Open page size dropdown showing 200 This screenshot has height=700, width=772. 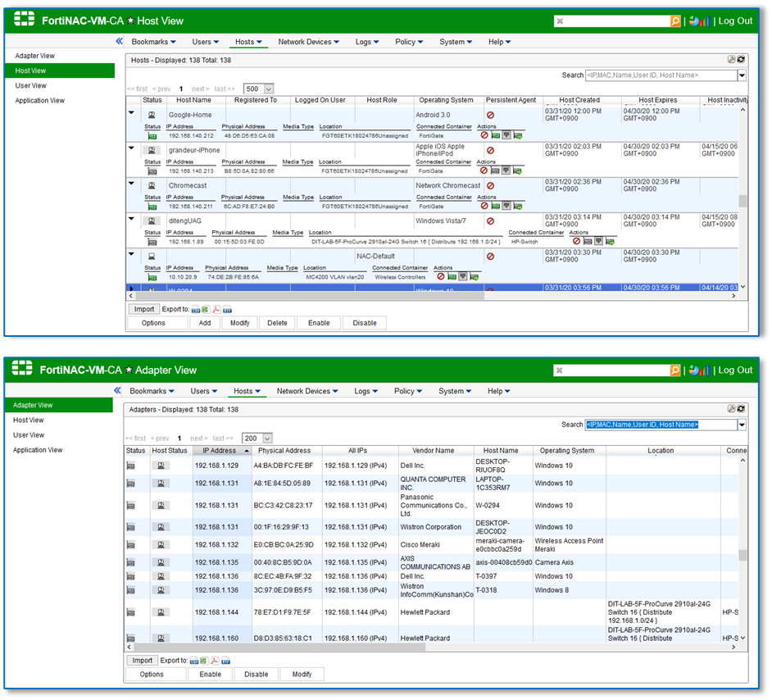coord(267,439)
